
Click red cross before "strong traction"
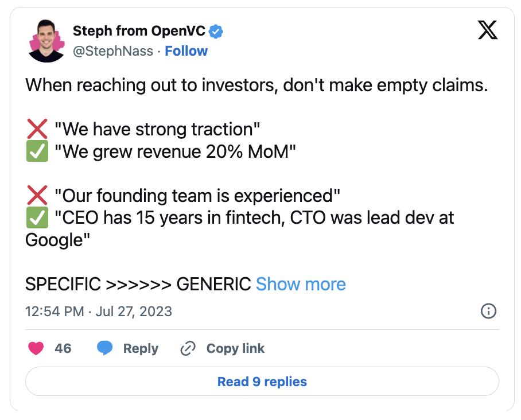click(37, 129)
